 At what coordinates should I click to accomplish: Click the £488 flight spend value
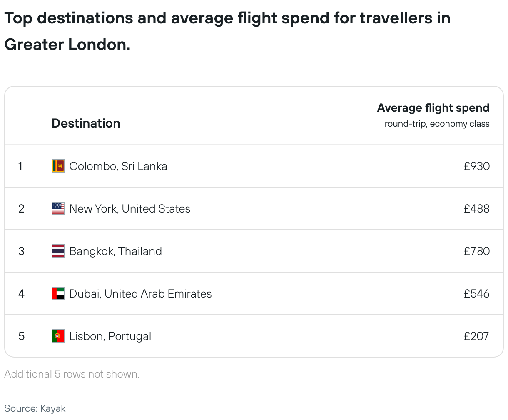tap(477, 209)
